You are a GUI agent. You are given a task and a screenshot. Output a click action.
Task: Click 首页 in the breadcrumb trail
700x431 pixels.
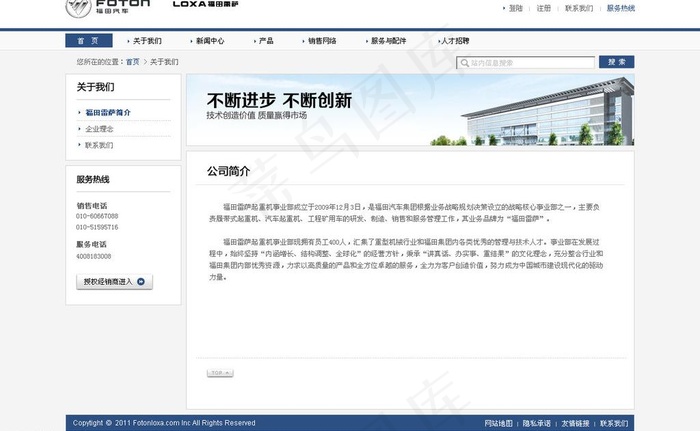point(133,62)
